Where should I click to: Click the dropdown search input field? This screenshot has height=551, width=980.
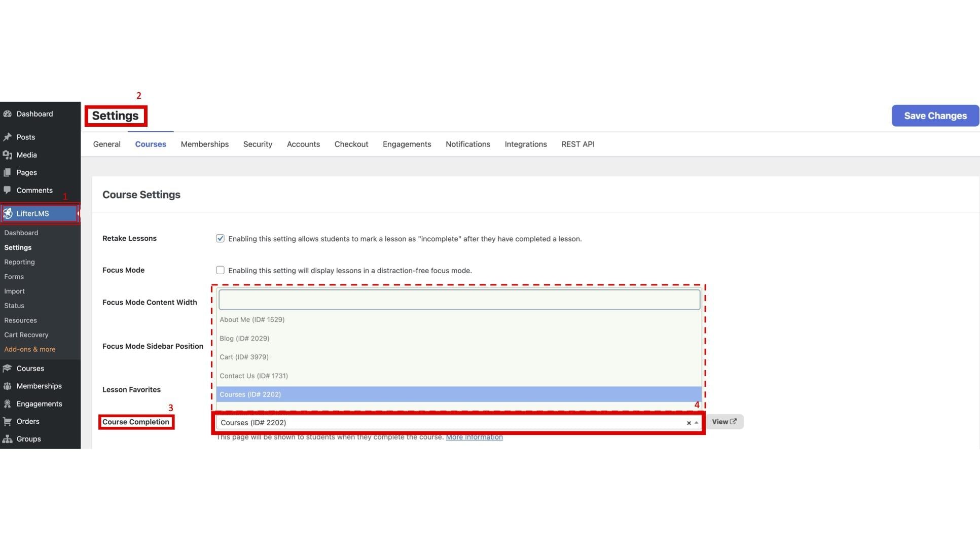(459, 300)
